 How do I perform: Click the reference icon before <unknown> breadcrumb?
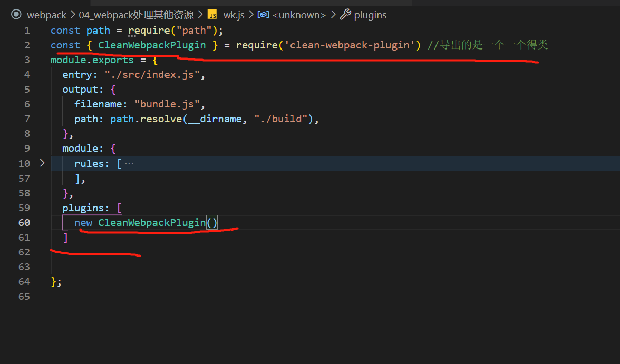(x=263, y=15)
